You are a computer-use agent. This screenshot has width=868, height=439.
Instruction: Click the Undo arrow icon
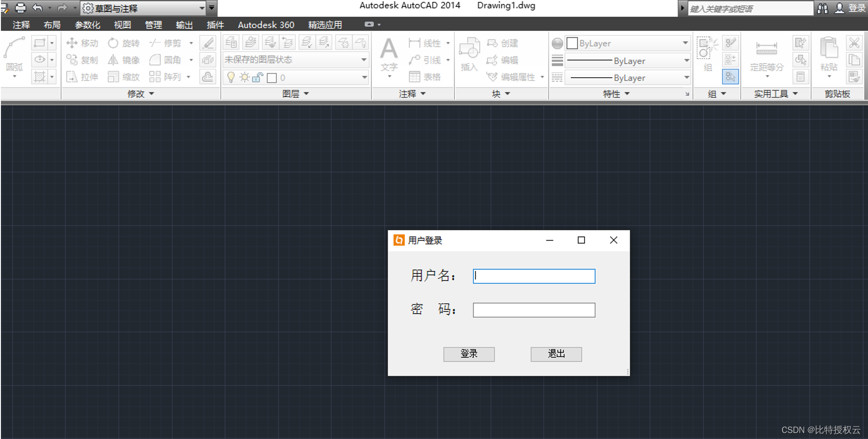(37, 8)
